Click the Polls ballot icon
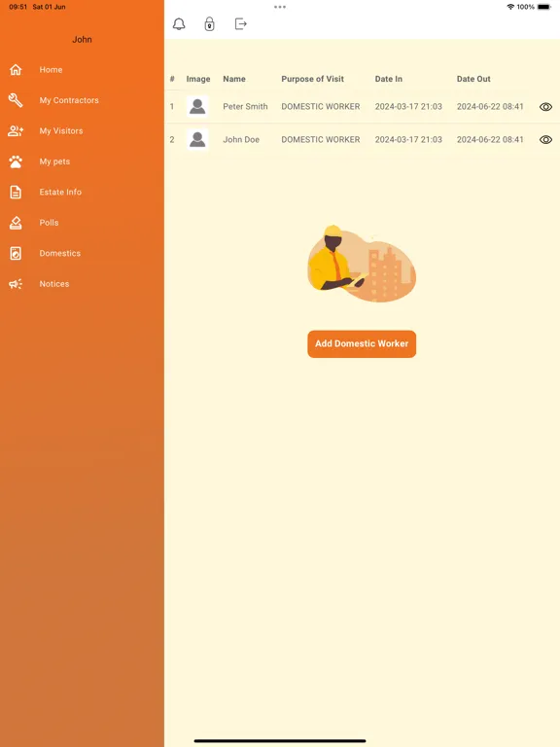This screenshot has width=560, height=747. click(16, 223)
